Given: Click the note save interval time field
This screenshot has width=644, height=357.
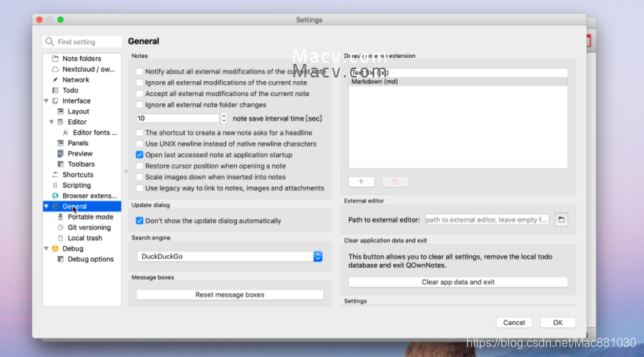Looking at the screenshot, I should pos(178,118).
